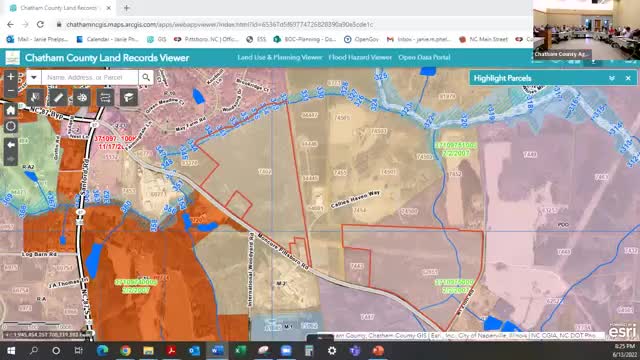Open Adobe Acrobat from the taskbar

171,351
